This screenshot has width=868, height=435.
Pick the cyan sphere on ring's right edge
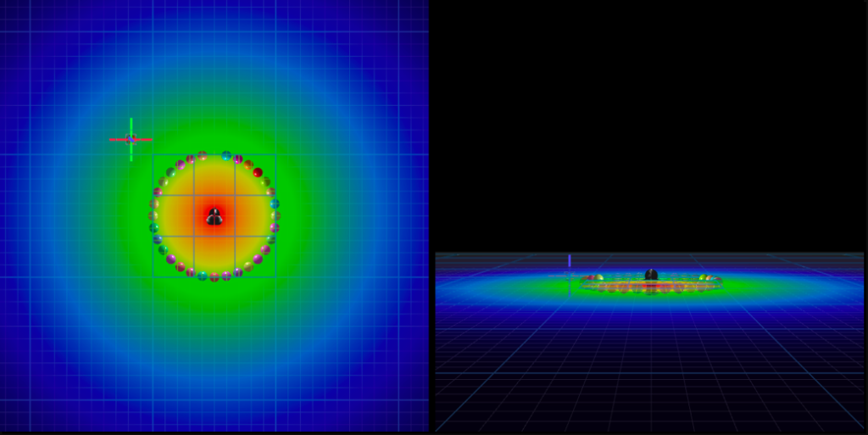point(275,204)
